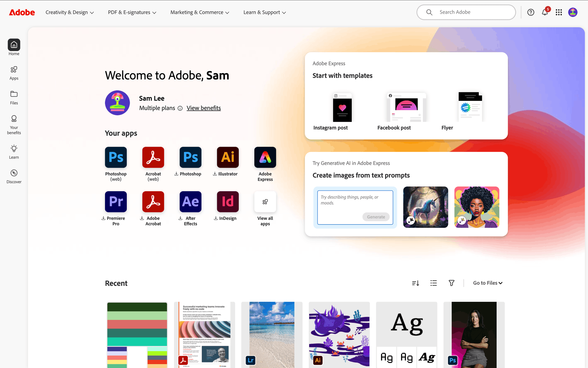Click the Adobe logo
Screen dimensions: 588x368
(22, 12)
